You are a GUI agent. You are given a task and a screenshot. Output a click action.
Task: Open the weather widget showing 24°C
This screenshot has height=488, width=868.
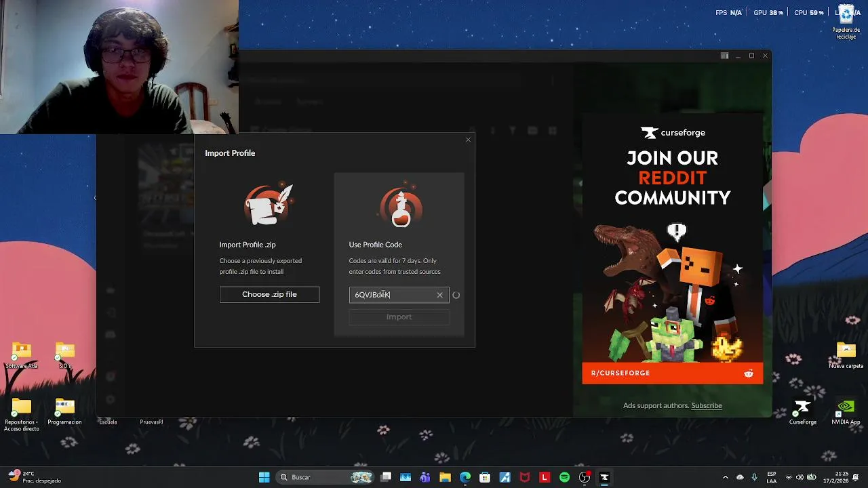tap(34, 477)
